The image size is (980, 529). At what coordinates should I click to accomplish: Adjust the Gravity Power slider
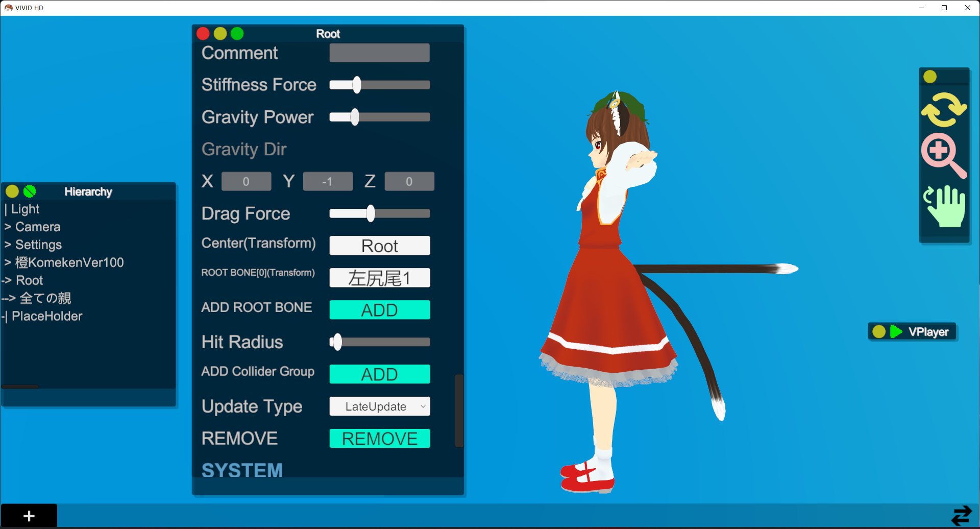coord(379,117)
